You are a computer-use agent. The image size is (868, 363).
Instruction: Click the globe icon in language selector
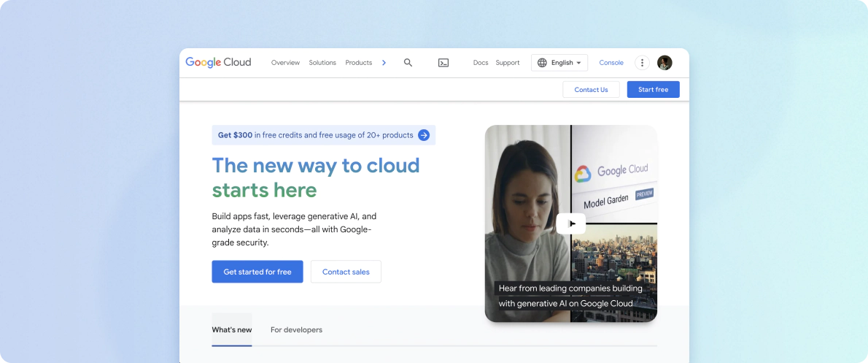pyautogui.click(x=542, y=63)
